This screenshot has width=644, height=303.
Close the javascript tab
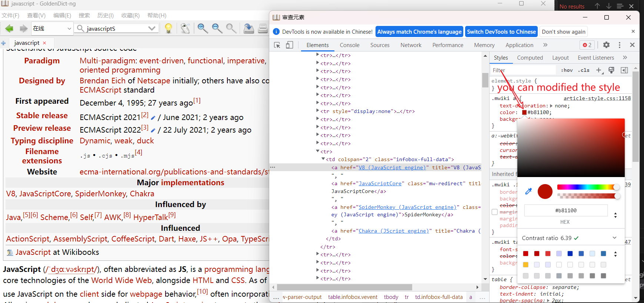pyautogui.click(x=44, y=43)
